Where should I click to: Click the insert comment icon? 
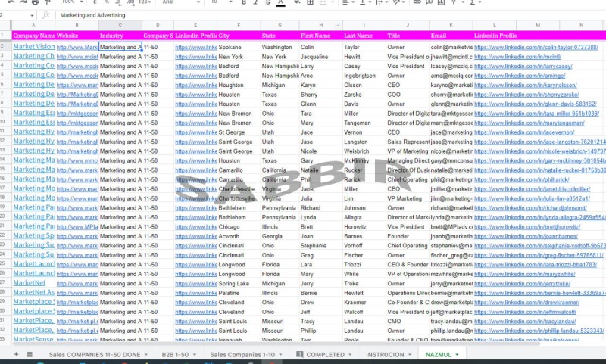point(429,2)
